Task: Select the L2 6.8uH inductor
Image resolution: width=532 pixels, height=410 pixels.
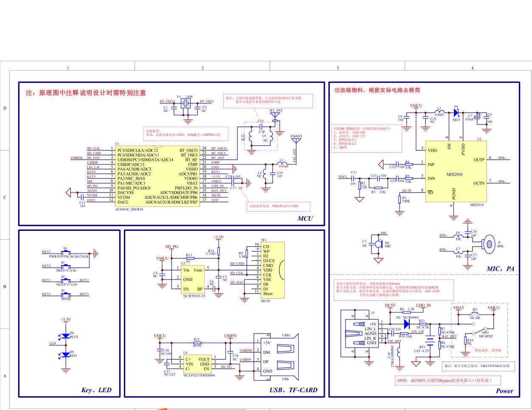Action: 439,111
